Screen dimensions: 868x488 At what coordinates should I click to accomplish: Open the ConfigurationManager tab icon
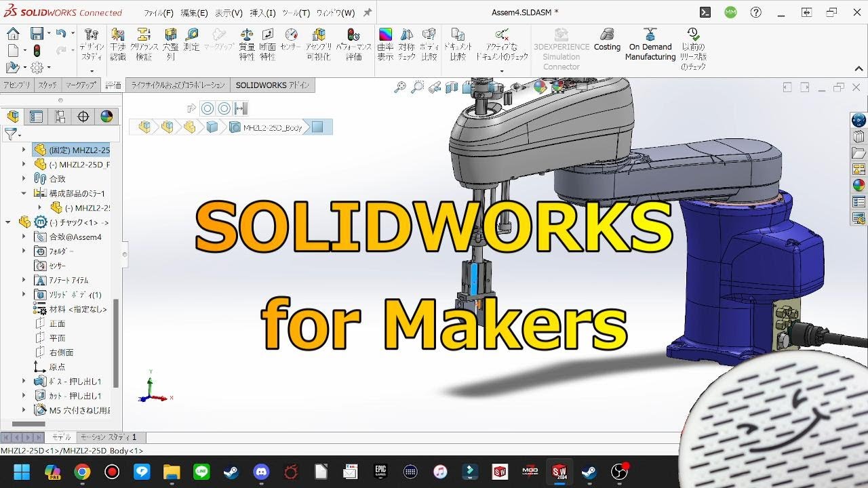tap(60, 117)
